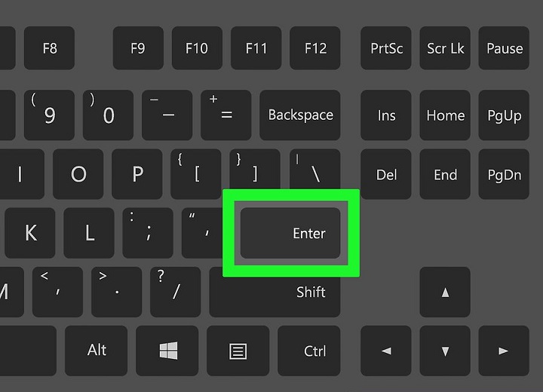Click the F12 function key
The height and width of the screenshot is (392, 543).
tap(315, 47)
